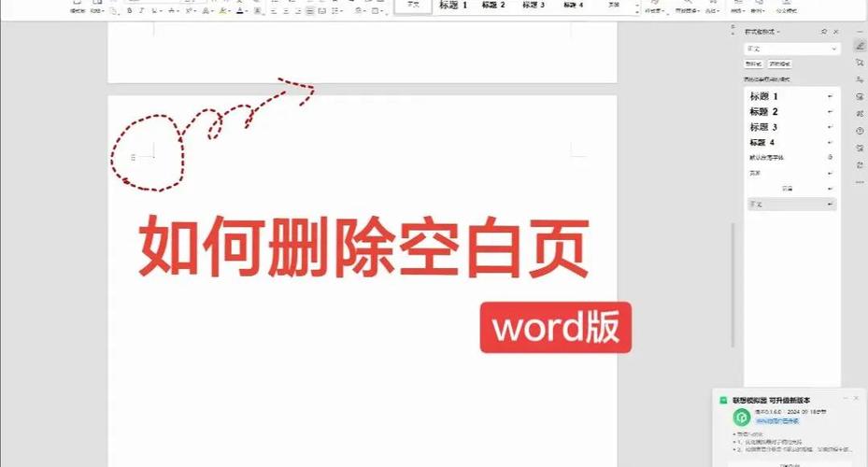Open the more options dots in right sidebar
This screenshot has height=467, width=868.
tap(860, 182)
